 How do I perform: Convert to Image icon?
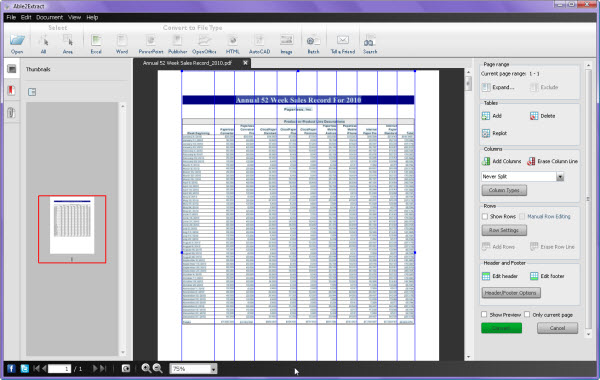click(x=286, y=40)
